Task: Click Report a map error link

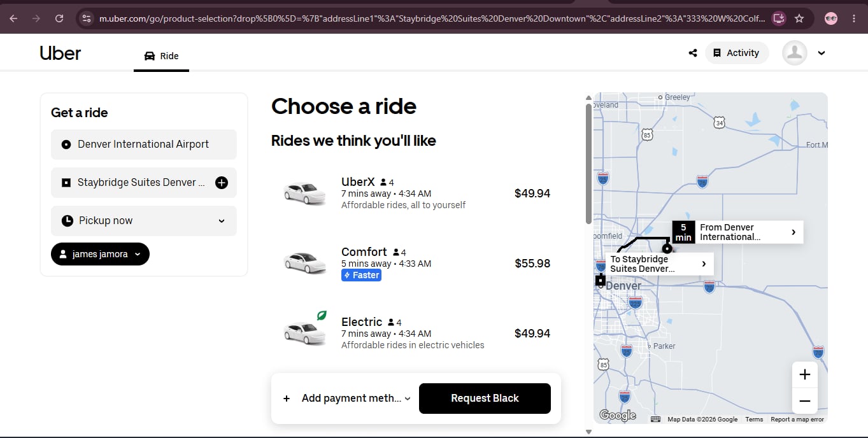Action: coord(797,420)
